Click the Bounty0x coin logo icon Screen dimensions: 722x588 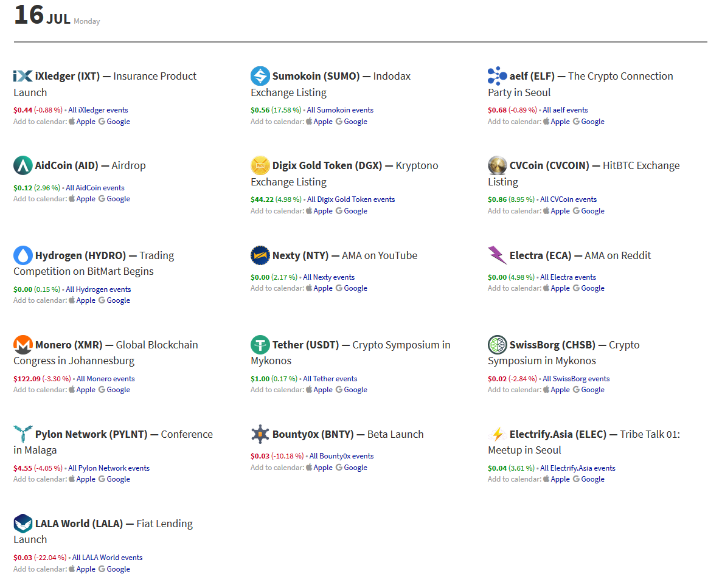(260, 434)
